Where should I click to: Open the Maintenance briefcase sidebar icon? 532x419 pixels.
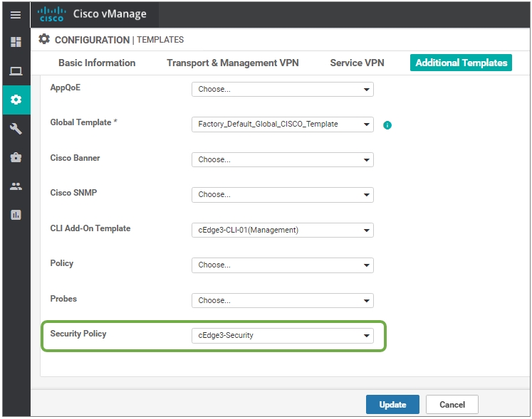click(16, 157)
